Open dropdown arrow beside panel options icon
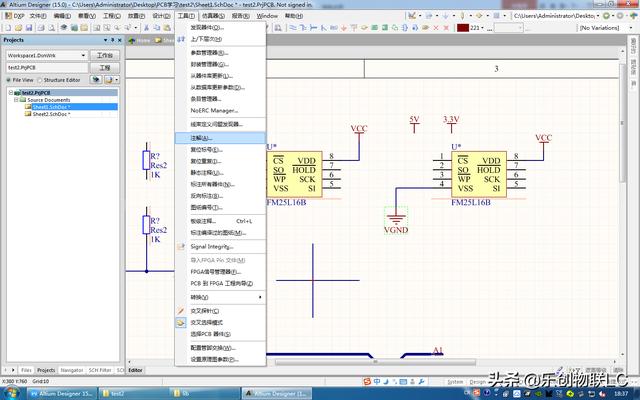 point(117,80)
